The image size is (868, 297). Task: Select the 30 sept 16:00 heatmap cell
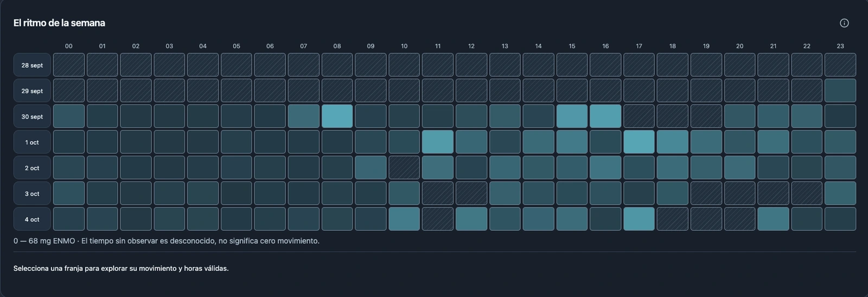[x=605, y=117]
